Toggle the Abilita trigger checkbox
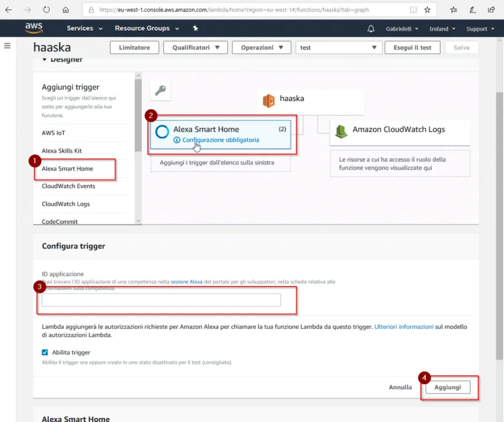This screenshot has width=504, height=422. coord(45,352)
